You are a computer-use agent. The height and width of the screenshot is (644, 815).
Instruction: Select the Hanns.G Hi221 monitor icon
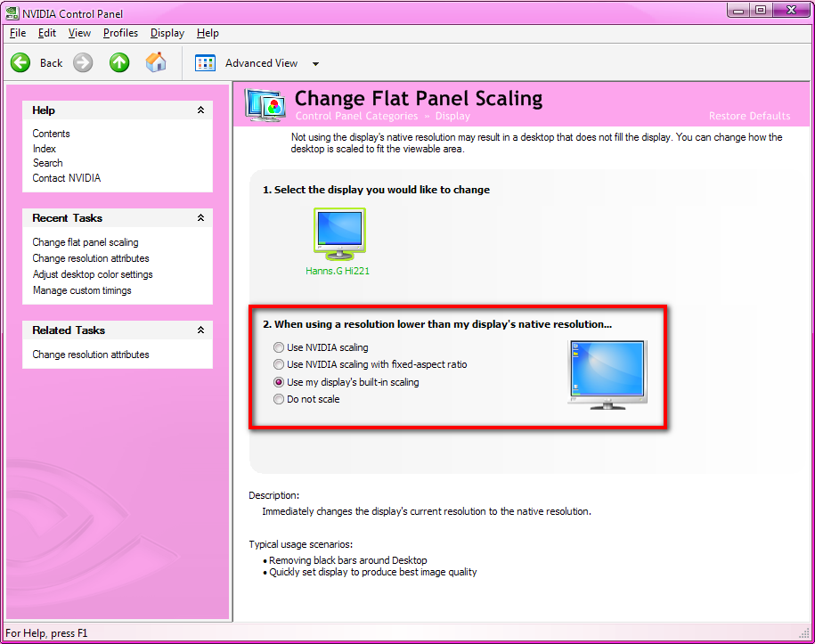[339, 234]
